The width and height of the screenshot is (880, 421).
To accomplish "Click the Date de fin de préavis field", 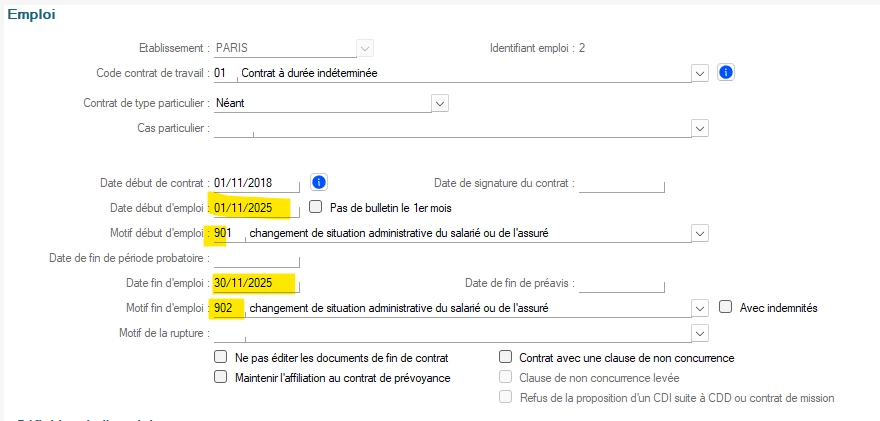I will [622, 283].
